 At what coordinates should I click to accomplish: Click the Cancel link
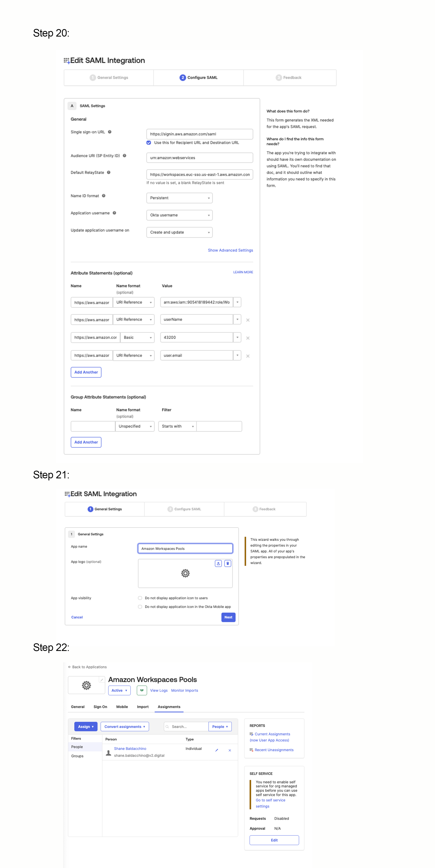tap(77, 618)
